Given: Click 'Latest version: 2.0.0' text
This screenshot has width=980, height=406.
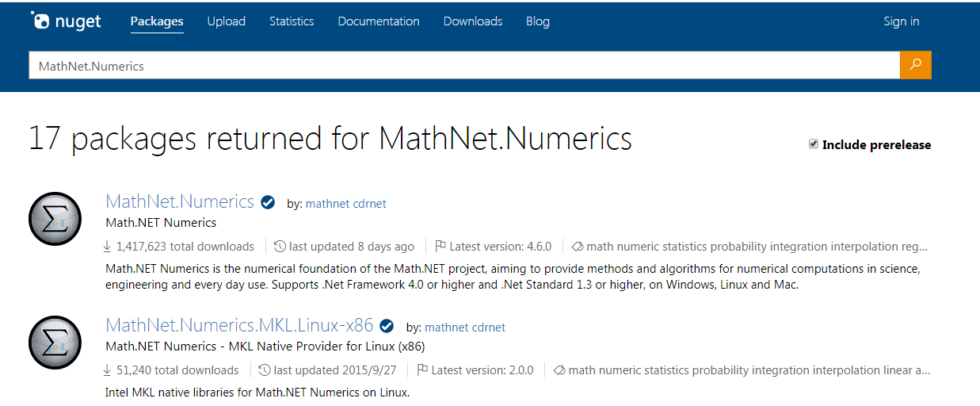Looking at the screenshot, I should pos(482,370).
